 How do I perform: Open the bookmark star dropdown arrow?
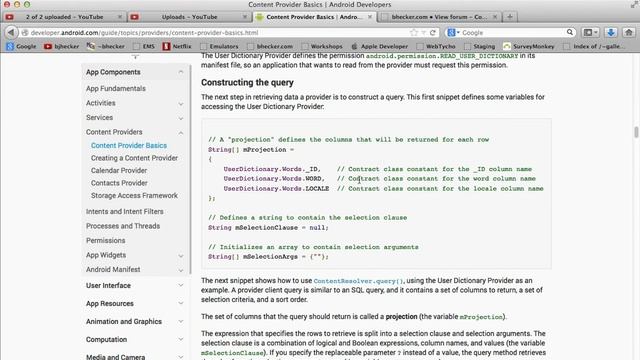(x=424, y=33)
